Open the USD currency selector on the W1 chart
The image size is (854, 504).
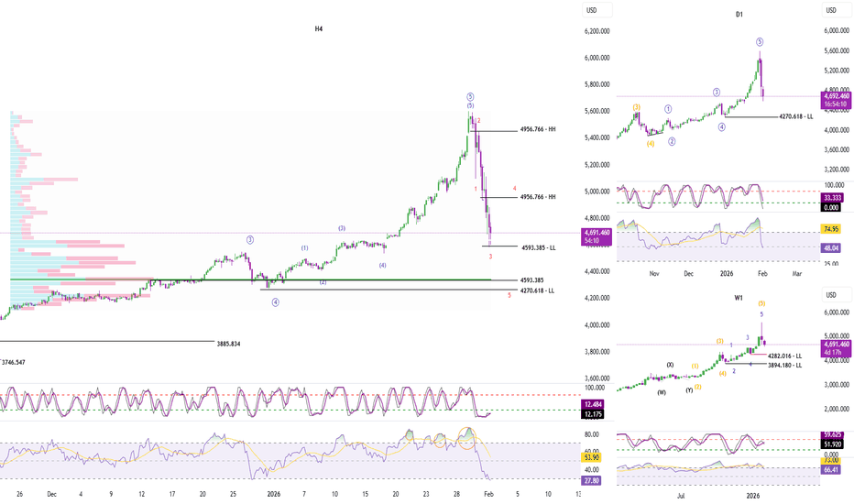pyautogui.click(x=837, y=295)
